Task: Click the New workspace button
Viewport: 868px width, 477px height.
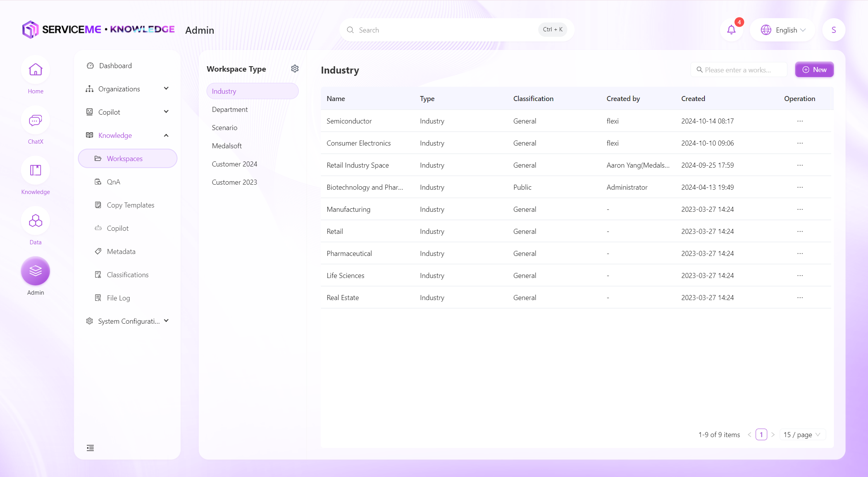Action: pyautogui.click(x=814, y=70)
